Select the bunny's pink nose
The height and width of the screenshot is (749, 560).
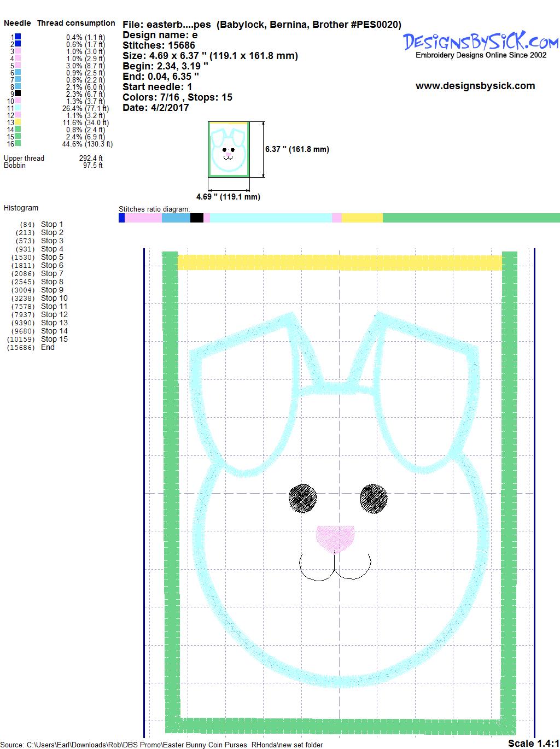pos(335,539)
